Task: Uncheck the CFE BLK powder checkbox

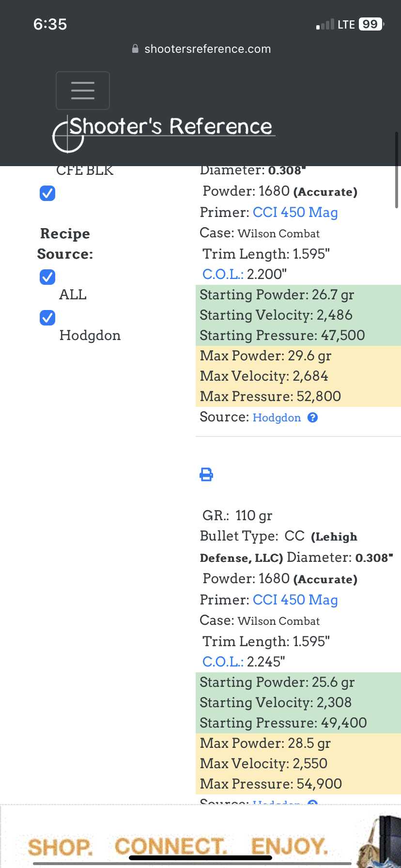Action: pyautogui.click(x=47, y=193)
